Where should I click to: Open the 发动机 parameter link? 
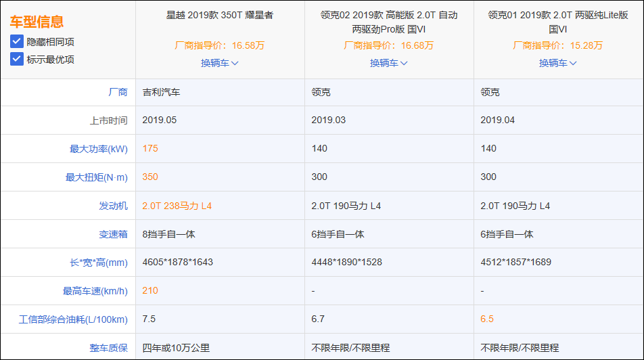[113, 206]
